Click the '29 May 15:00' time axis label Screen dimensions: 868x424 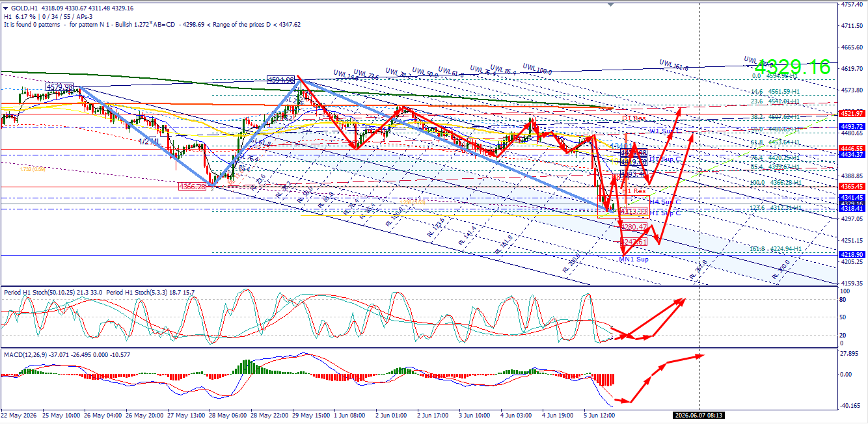tap(312, 414)
